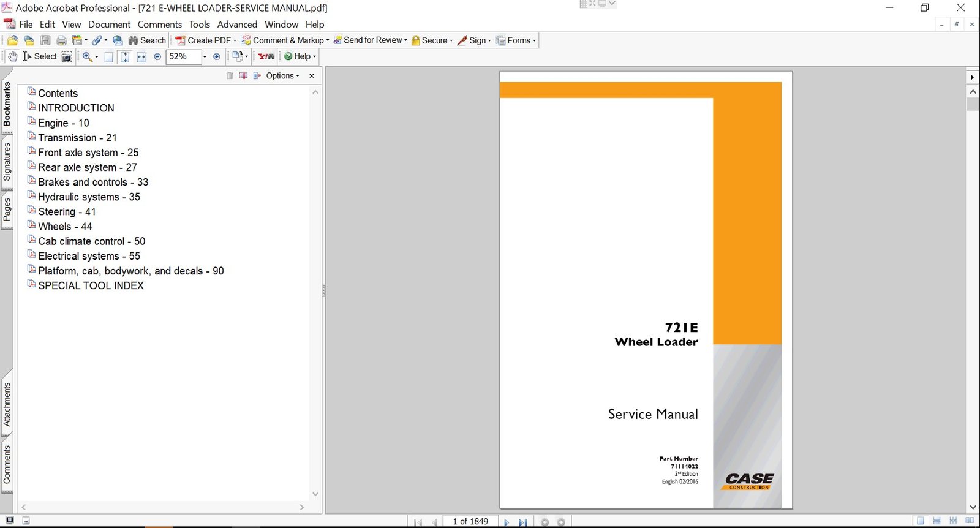Switch to the Pages side tab
980x528 pixels.
click(7, 209)
